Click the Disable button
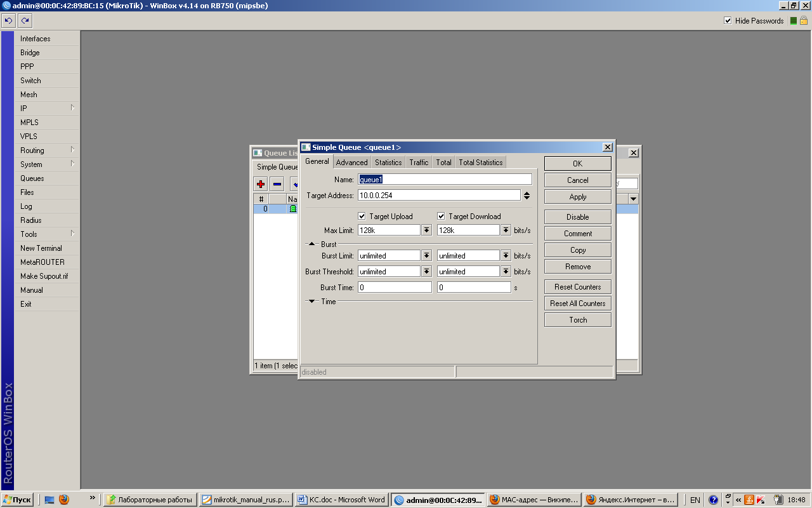The width and height of the screenshot is (812, 508). click(x=577, y=217)
